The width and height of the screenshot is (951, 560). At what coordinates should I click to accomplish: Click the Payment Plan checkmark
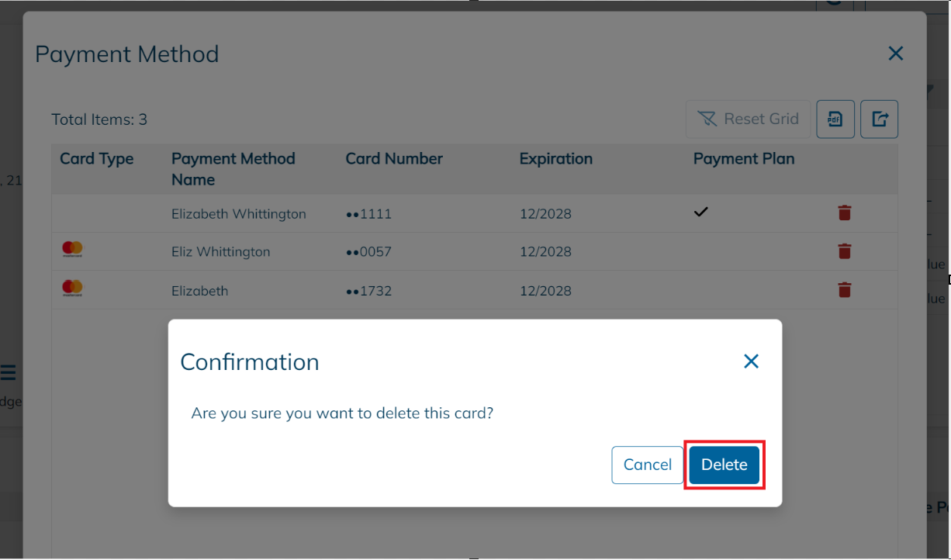[700, 212]
